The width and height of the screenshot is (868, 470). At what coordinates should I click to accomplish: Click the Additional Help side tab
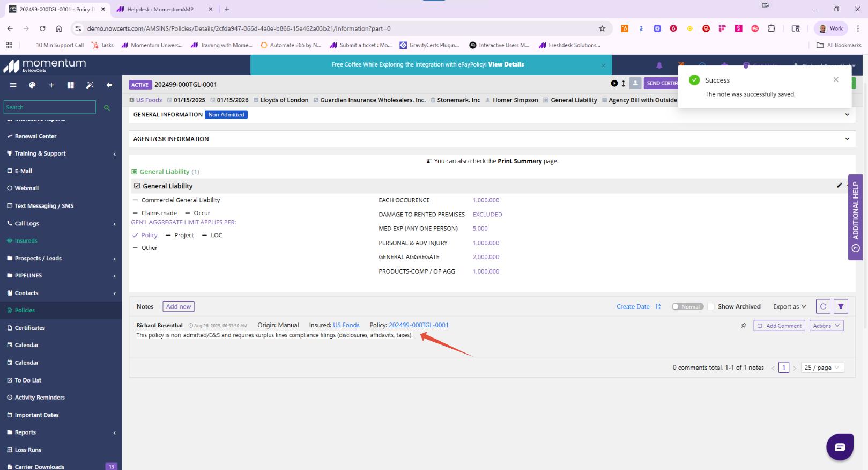pos(855,217)
